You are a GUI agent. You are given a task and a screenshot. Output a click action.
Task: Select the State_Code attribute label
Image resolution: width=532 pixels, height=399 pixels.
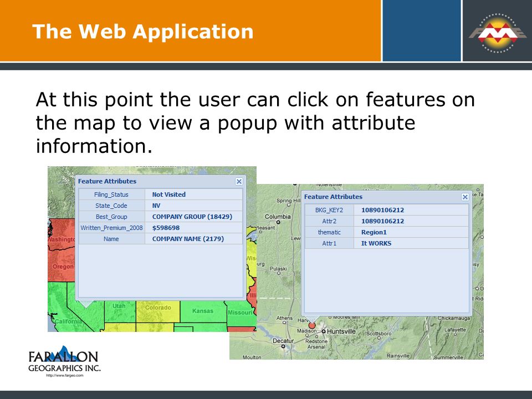(111, 206)
